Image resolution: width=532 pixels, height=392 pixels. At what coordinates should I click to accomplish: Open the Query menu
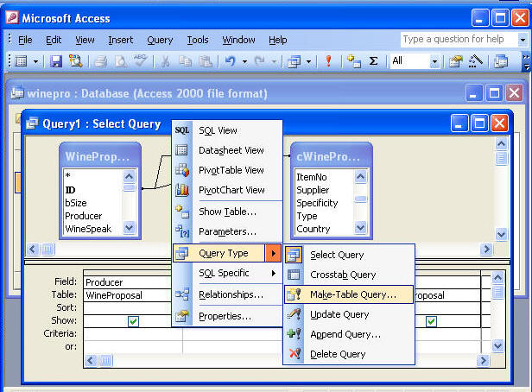(x=160, y=40)
